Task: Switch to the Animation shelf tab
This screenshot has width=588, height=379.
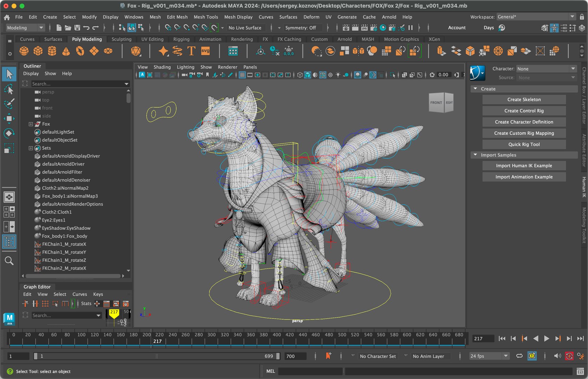Action: (210, 39)
